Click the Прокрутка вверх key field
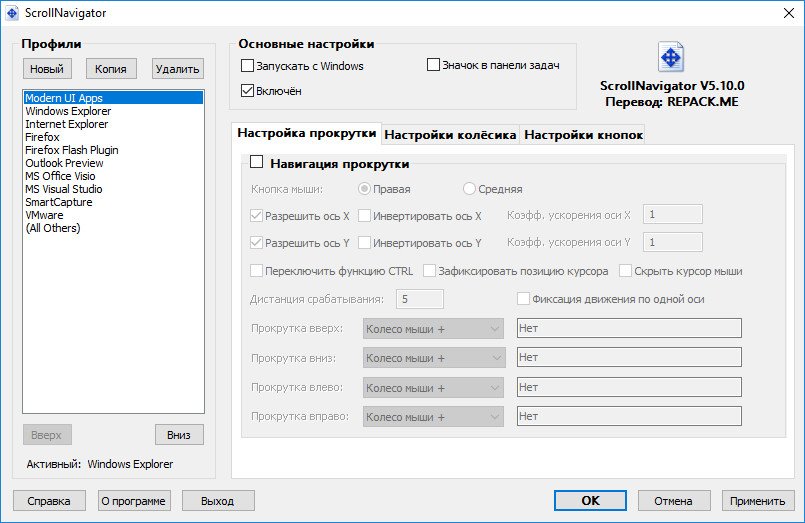Screen dimensions: 805x523 [629, 328]
